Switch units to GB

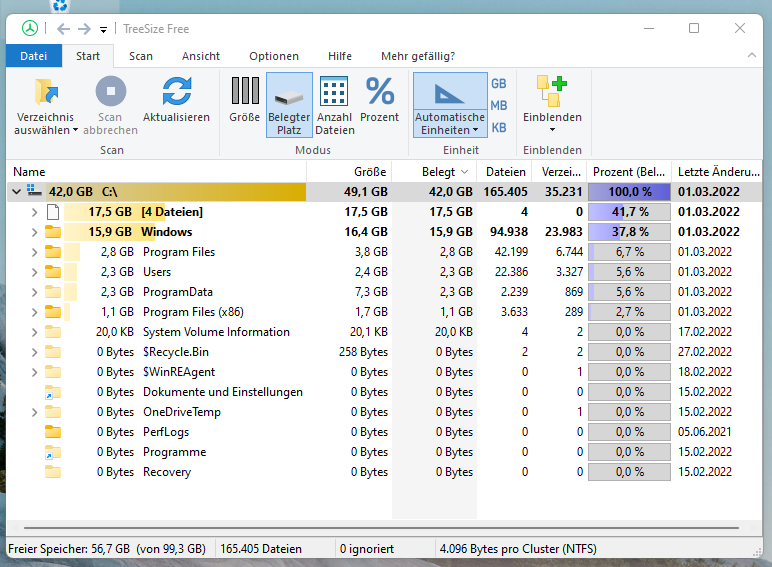coord(499,84)
